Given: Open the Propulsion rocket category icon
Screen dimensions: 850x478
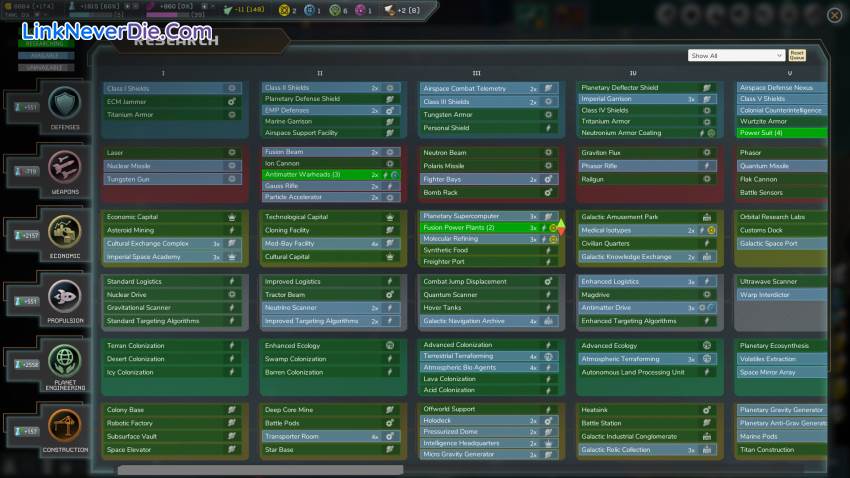Looking at the screenshot, I should point(65,295).
